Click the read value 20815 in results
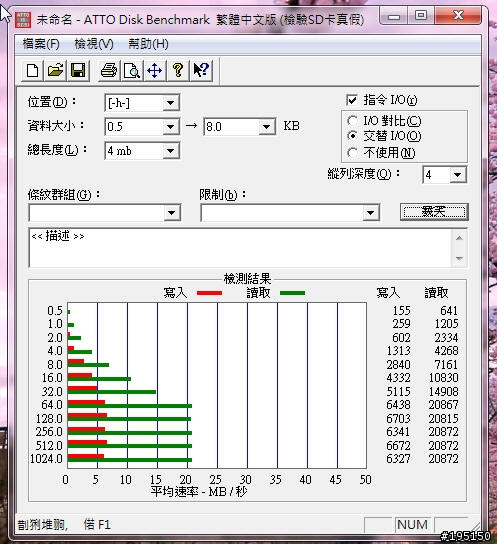Screen dimensions: 497x544 pyautogui.click(x=444, y=419)
